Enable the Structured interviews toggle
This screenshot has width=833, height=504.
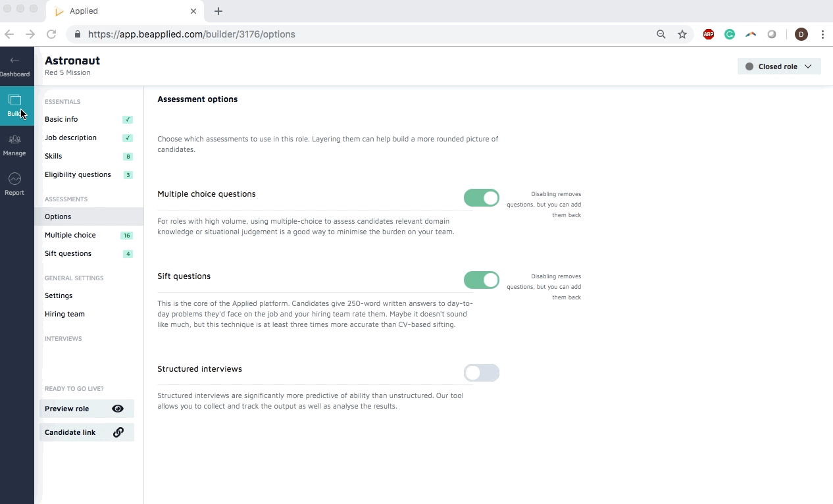pyautogui.click(x=482, y=373)
